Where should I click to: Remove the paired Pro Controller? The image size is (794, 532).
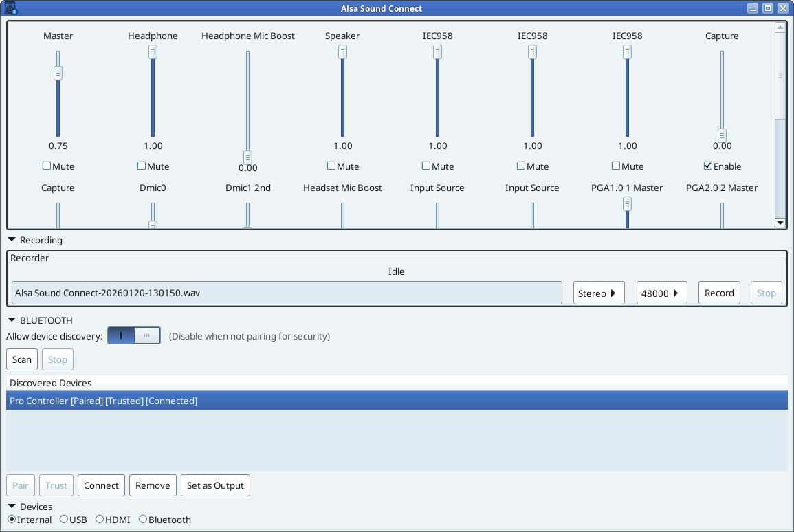tap(153, 485)
